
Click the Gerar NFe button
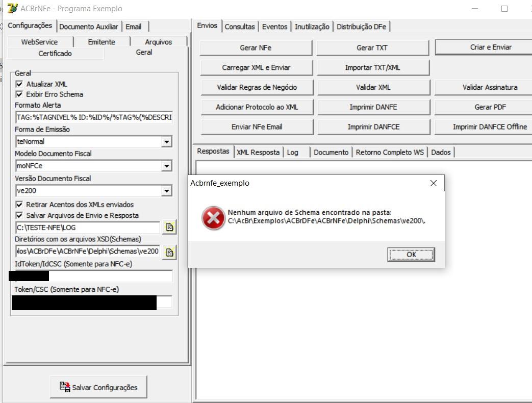click(256, 48)
